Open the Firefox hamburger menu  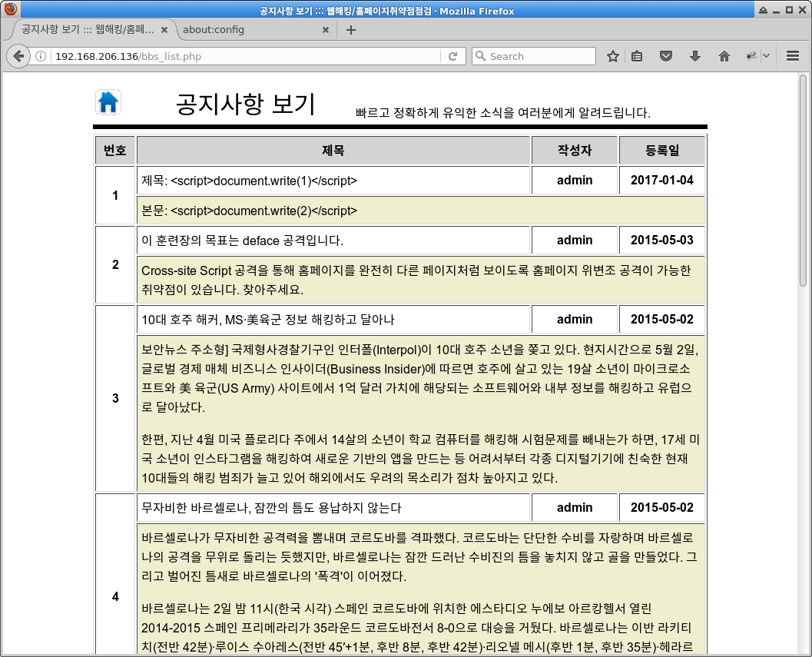point(792,56)
